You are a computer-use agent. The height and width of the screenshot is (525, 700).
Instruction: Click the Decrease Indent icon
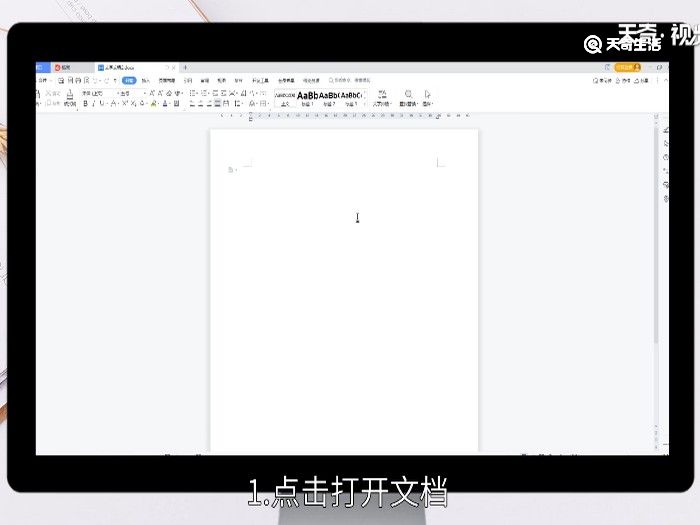(215, 93)
